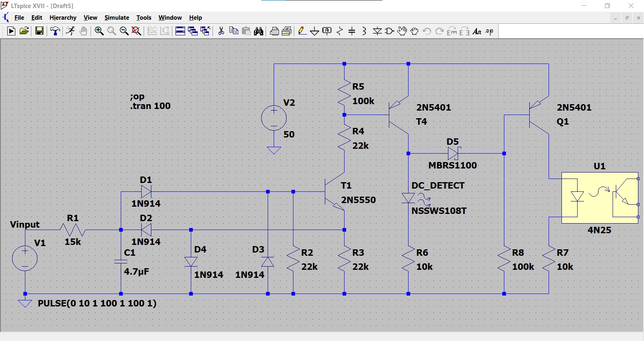Open Component picker with the gate icon
Screen dimensions: 644x341
390,31
